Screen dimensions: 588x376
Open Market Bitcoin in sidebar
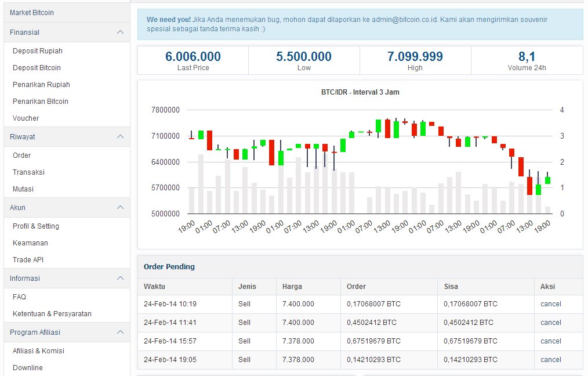(32, 12)
